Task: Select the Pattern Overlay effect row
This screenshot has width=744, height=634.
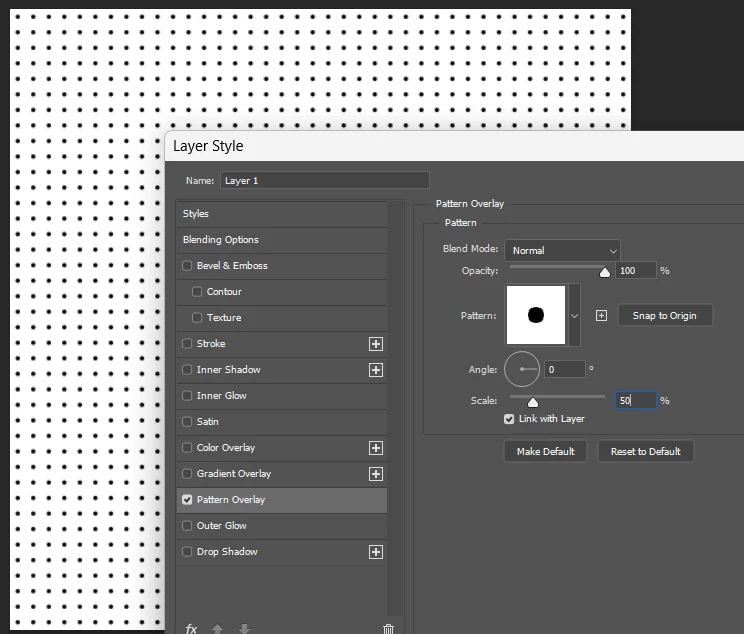Action: [x=282, y=500]
